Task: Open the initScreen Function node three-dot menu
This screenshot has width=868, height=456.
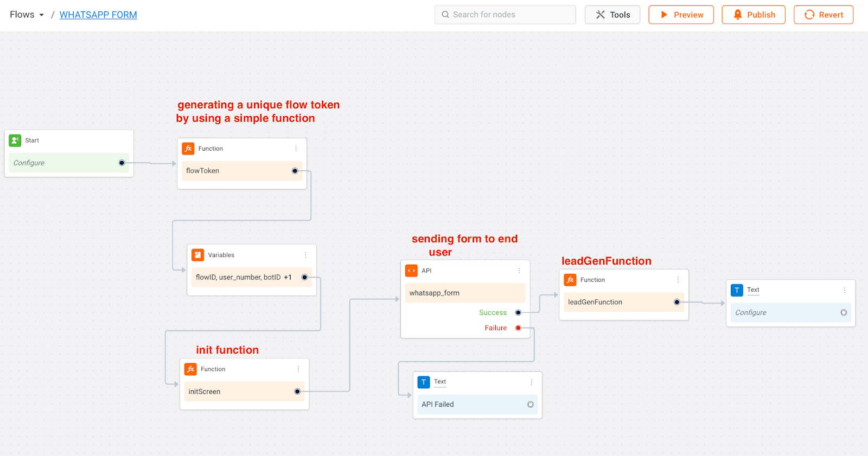Action: (x=298, y=369)
